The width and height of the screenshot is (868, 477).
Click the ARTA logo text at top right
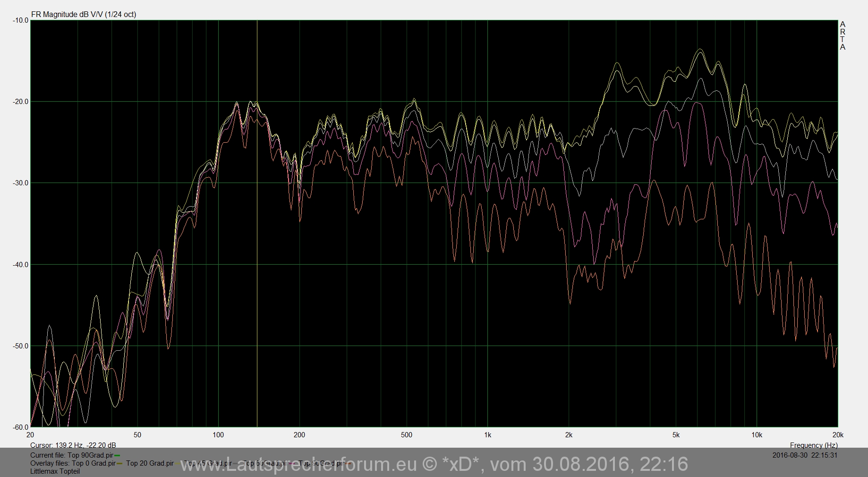(842, 35)
